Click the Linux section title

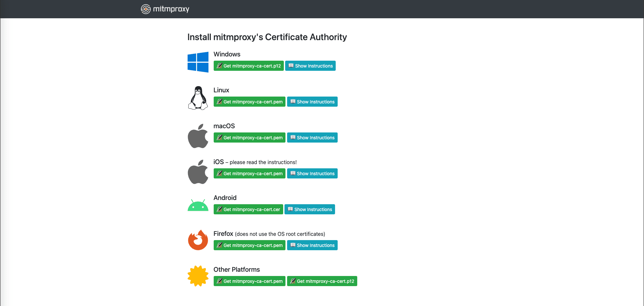(x=221, y=90)
